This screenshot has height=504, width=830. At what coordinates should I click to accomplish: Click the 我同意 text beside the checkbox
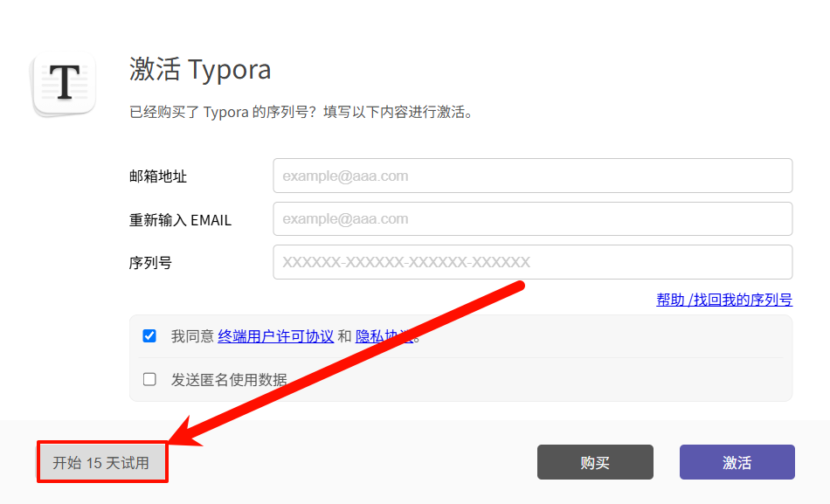point(191,336)
